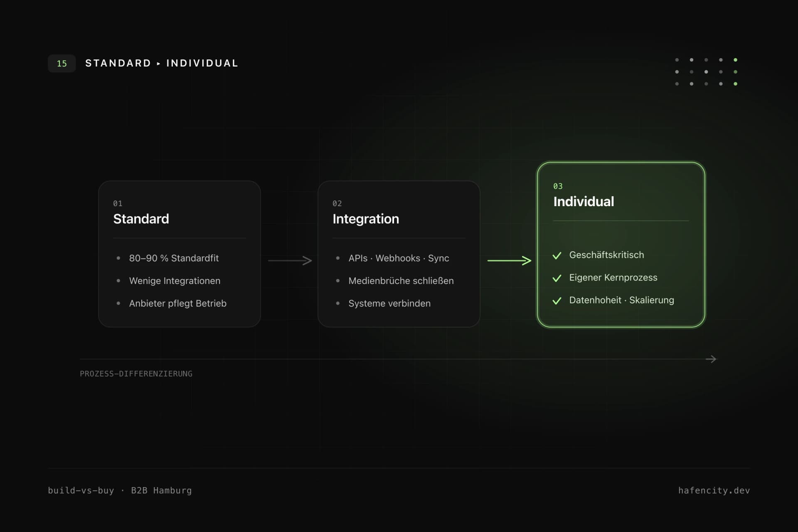Click the checkmark next to Geschäftskritisch
Screen dimensions: 798x532
coord(557,255)
